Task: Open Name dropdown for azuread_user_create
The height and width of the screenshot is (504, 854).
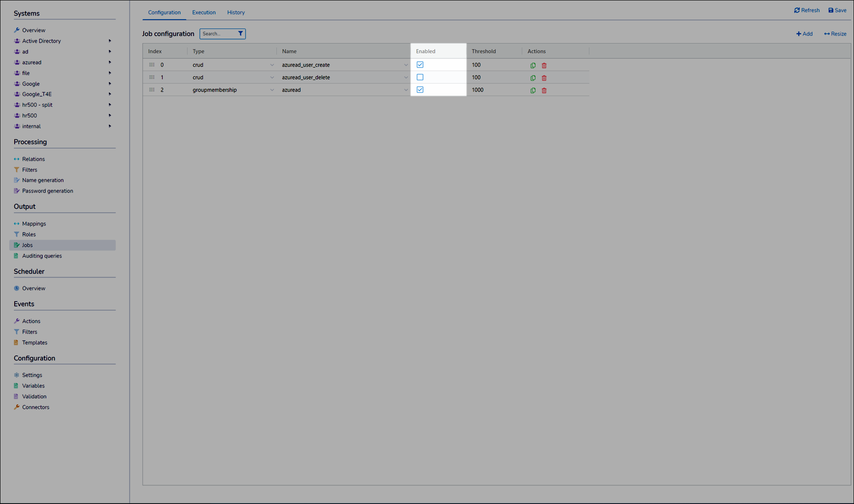Action: pyautogui.click(x=405, y=65)
